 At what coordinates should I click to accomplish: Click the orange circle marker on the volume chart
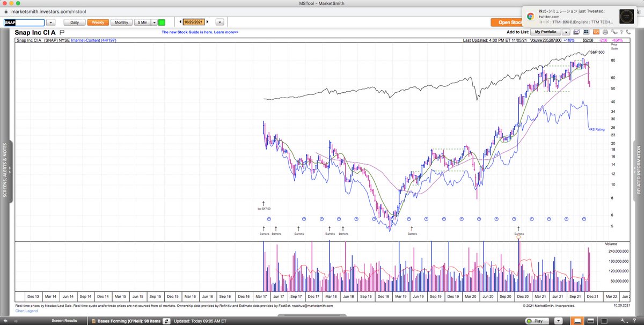(519, 237)
